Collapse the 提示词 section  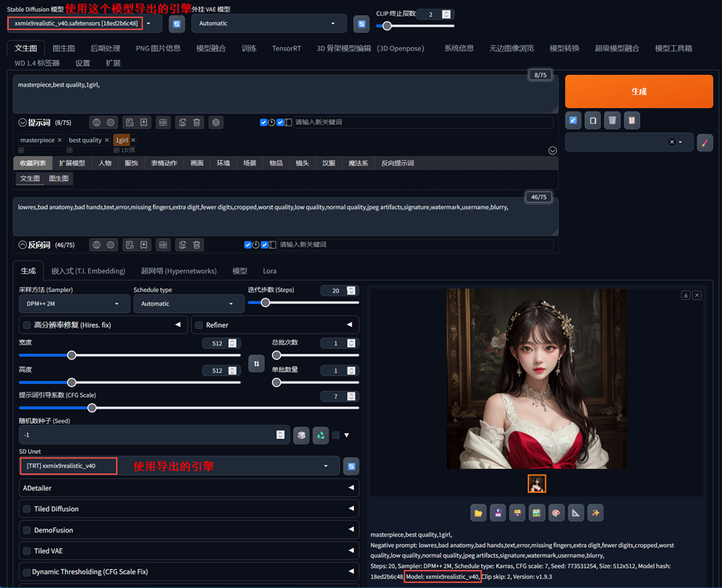coord(22,123)
